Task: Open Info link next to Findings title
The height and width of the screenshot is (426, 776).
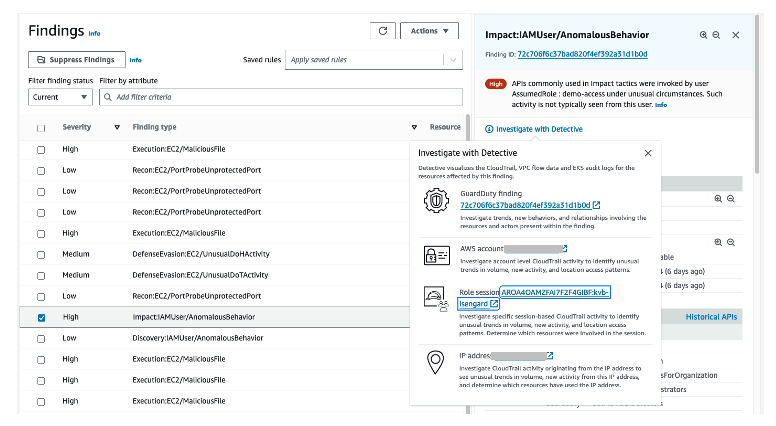Action: tap(94, 34)
